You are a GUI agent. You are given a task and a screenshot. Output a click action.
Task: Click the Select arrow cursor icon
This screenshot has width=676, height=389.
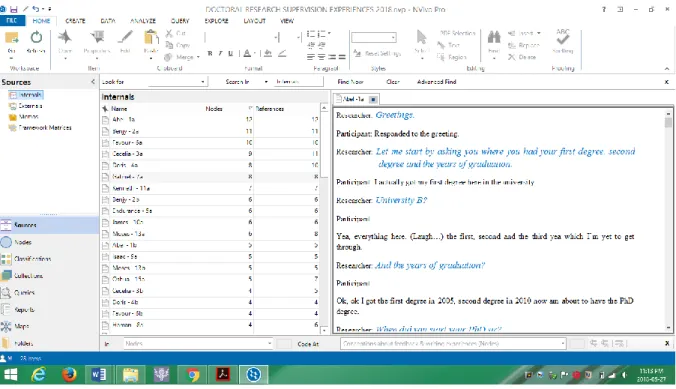(x=422, y=37)
